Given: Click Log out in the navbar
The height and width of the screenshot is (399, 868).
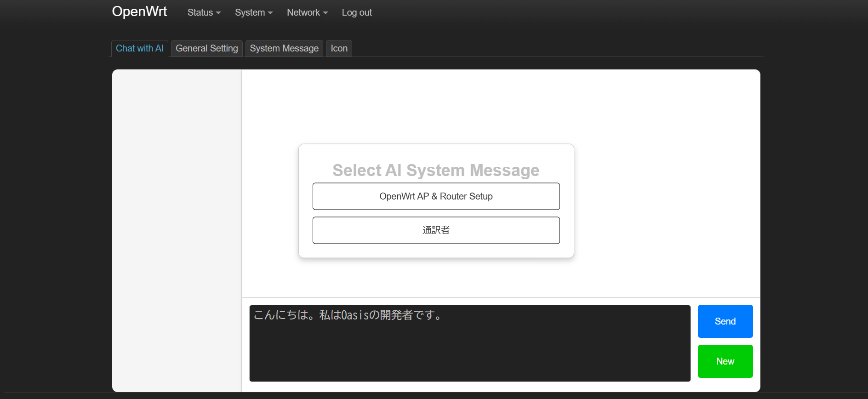Looking at the screenshot, I should (357, 12).
